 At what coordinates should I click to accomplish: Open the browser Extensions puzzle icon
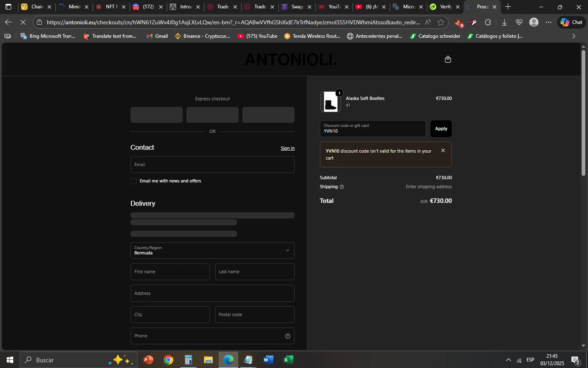pyautogui.click(x=488, y=22)
